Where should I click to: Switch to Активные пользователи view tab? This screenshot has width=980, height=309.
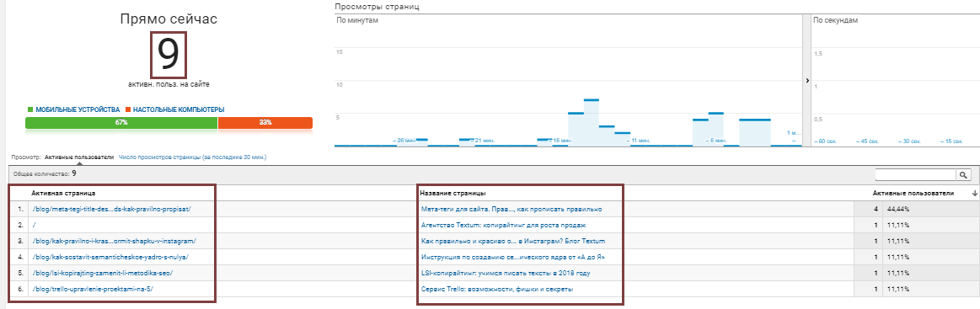[x=79, y=157]
